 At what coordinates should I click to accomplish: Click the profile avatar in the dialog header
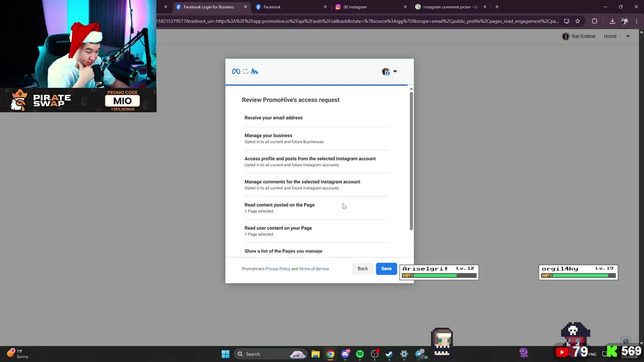(386, 72)
